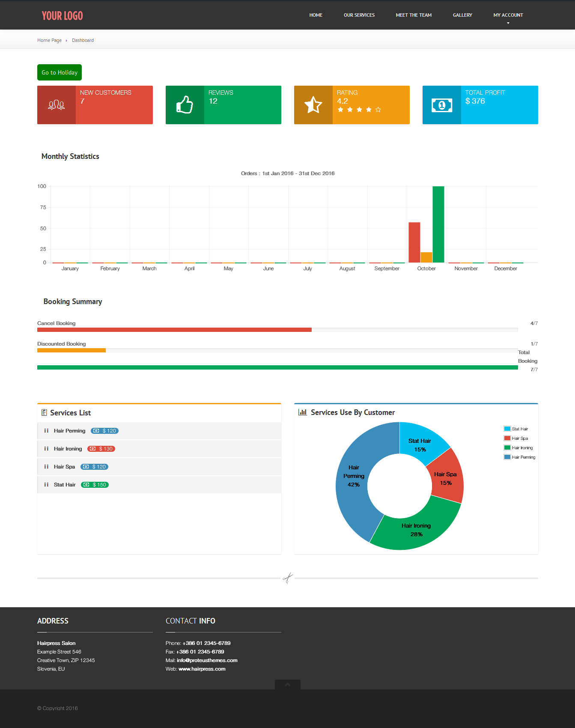Image resolution: width=575 pixels, height=728 pixels.
Task: Click the scroll-to-top arrow in footer
Action: coord(288,684)
